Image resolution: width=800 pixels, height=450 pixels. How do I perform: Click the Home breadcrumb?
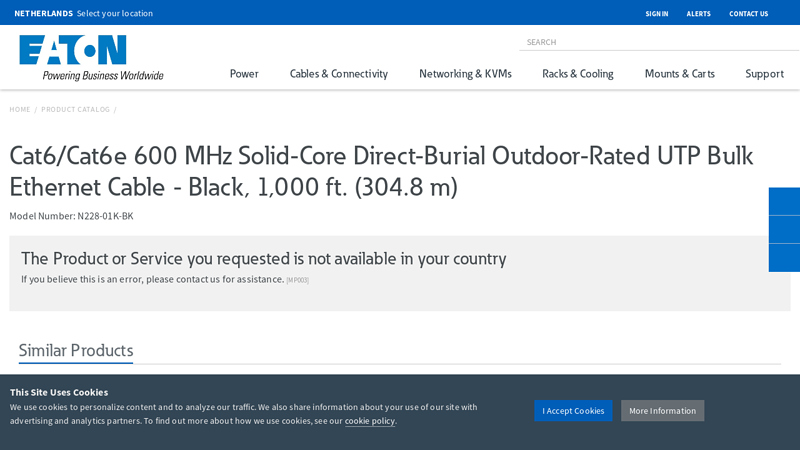click(x=20, y=109)
